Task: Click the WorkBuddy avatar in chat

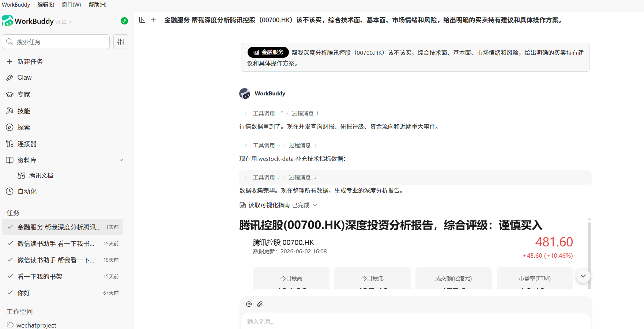Action: pyautogui.click(x=245, y=94)
